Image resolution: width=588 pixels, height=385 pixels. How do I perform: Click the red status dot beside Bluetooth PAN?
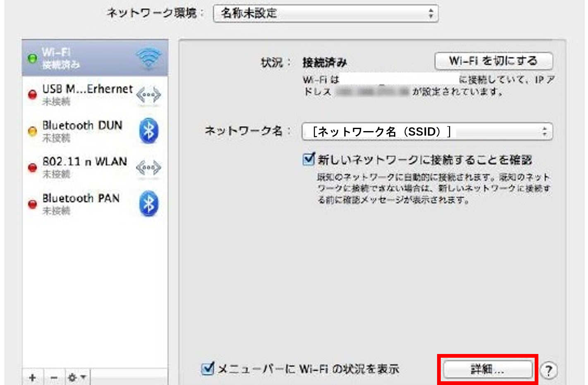pos(32,204)
